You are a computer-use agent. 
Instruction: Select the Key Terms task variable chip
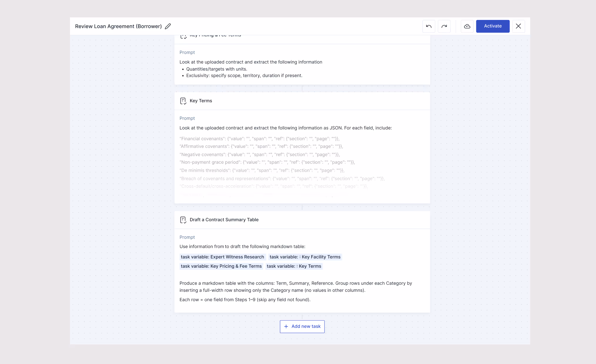pyautogui.click(x=294, y=266)
